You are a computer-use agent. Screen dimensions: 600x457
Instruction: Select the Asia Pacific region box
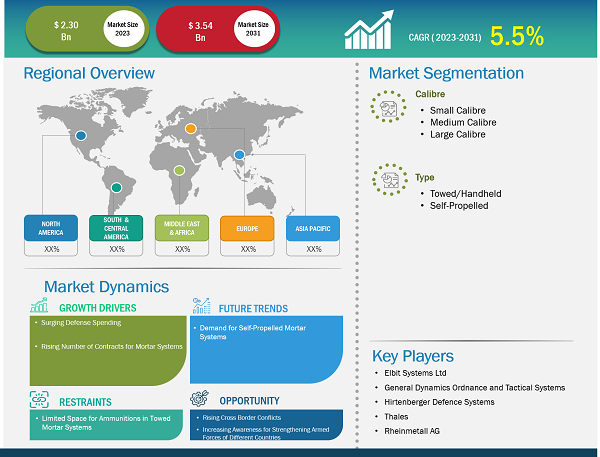click(313, 228)
